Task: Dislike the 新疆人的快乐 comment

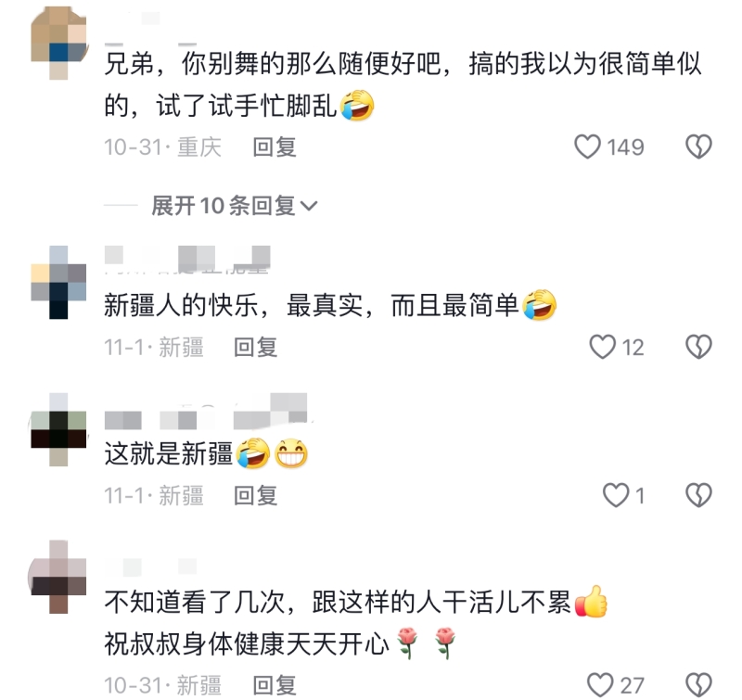Action: (699, 347)
